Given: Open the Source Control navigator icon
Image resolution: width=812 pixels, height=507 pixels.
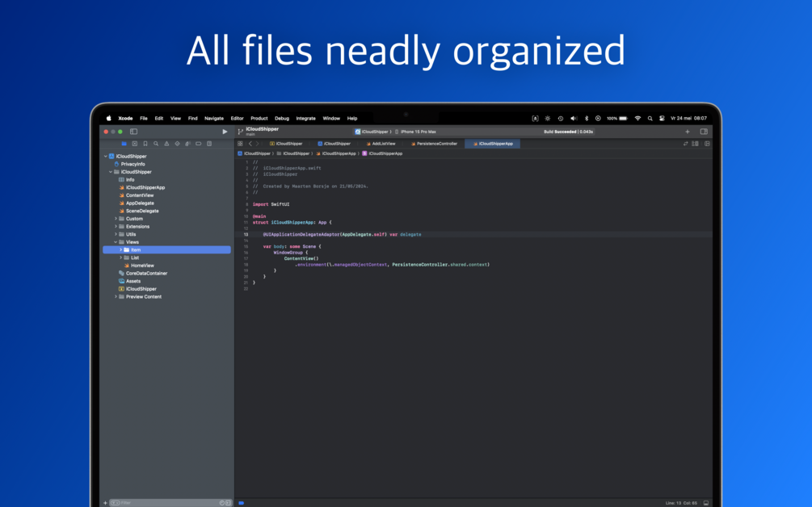Looking at the screenshot, I should [135, 144].
